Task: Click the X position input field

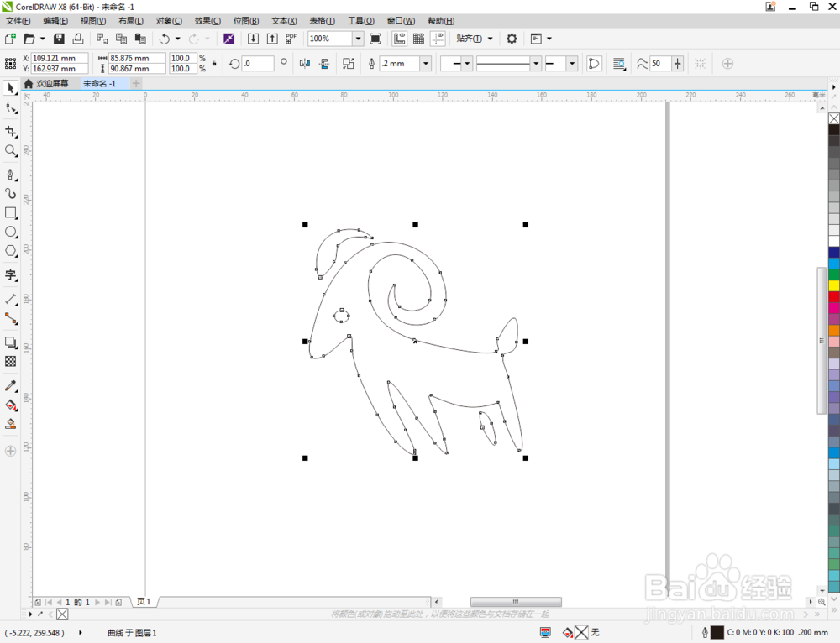Action: pos(60,58)
